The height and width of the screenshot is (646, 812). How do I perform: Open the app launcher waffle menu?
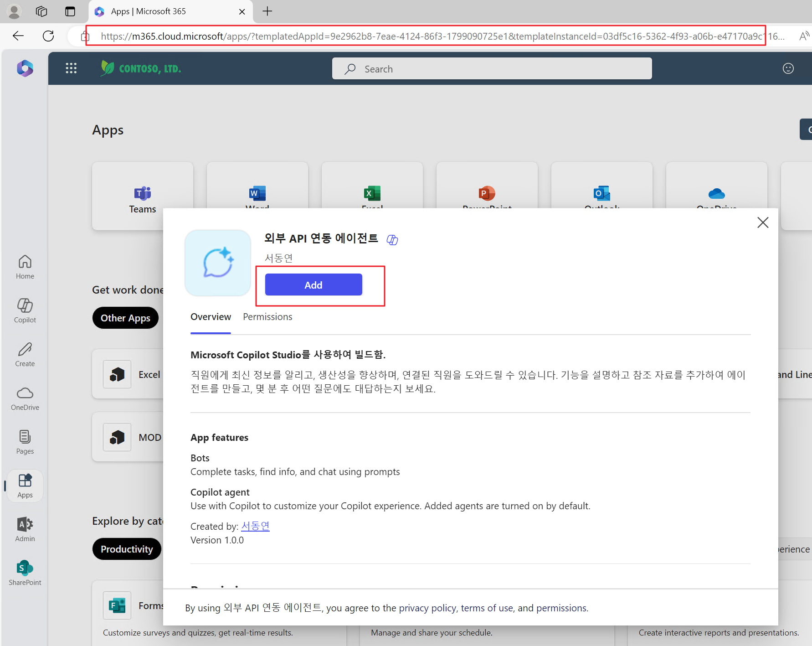pos(71,68)
